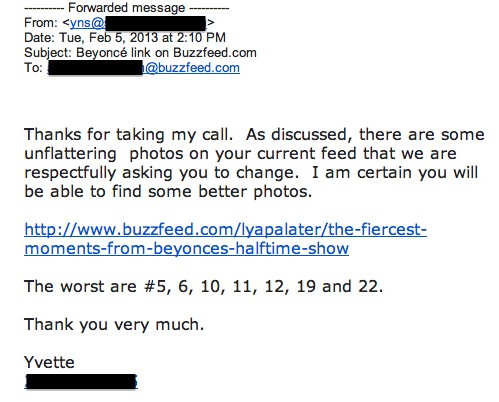Screen dimensions: 499x402
Task: Click the subject text Beyoncé link on Buzzfeed.com
Action: [166, 53]
